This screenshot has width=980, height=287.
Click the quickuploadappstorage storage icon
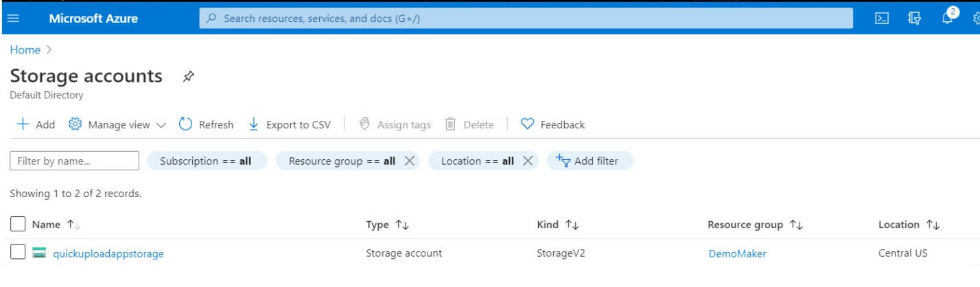[39, 253]
